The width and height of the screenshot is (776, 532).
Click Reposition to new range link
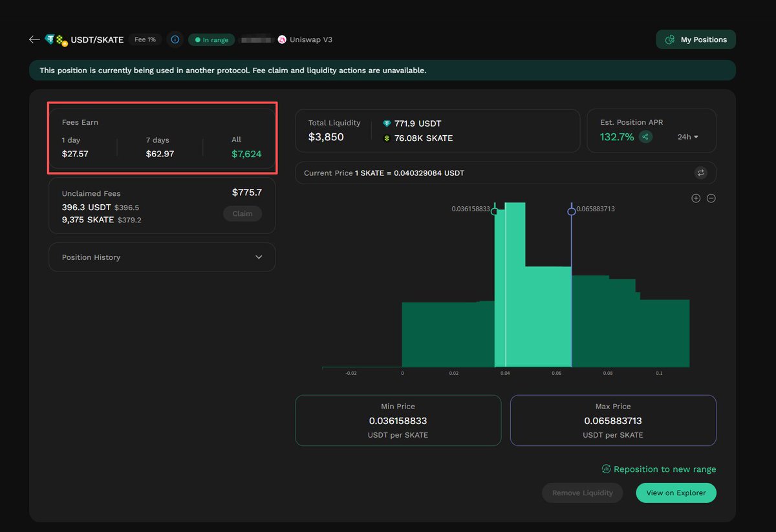pyautogui.click(x=658, y=469)
